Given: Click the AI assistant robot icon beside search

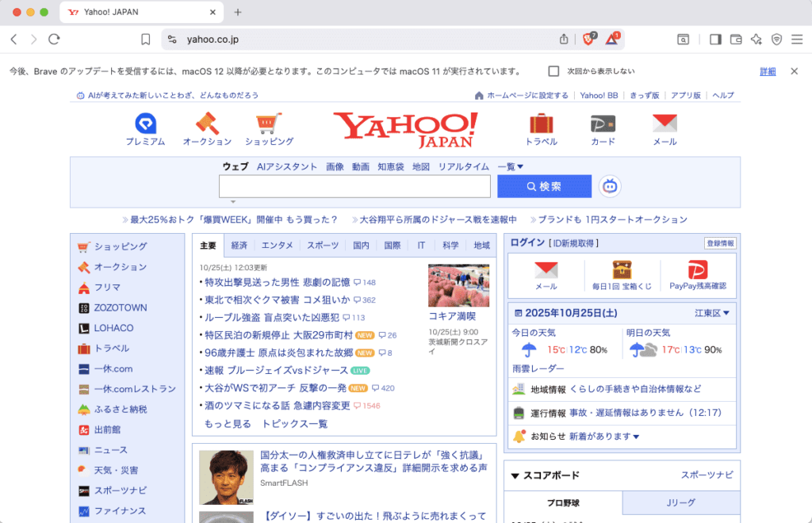Looking at the screenshot, I should click(x=610, y=186).
